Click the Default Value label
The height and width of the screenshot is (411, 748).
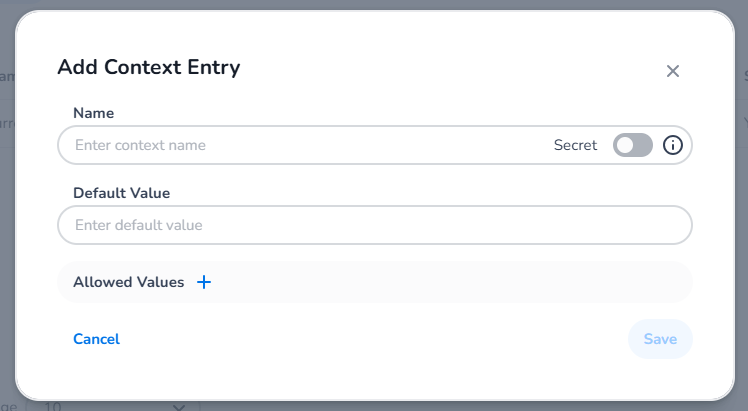122,193
